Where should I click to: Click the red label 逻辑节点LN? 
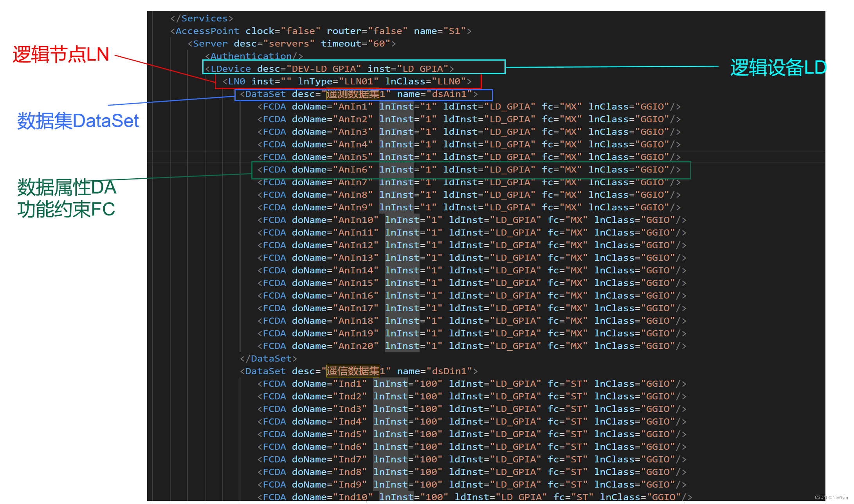pyautogui.click(x=61, y=54)
